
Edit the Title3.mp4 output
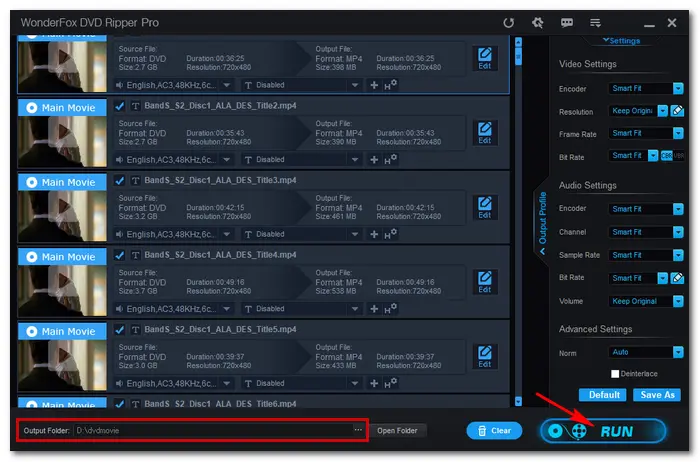(485, 208)
